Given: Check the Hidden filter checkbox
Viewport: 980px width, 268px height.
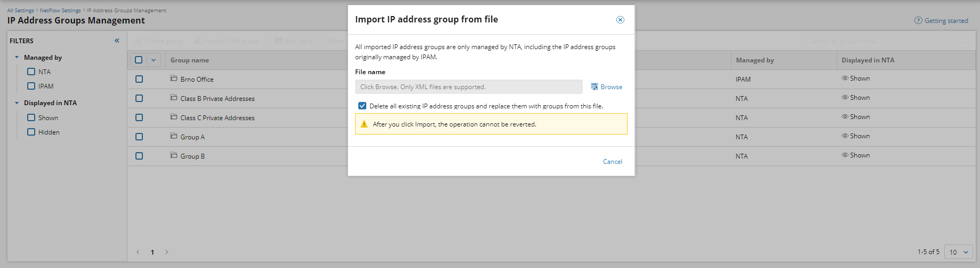Looking at the screenshot, I should tap(31, 132).
